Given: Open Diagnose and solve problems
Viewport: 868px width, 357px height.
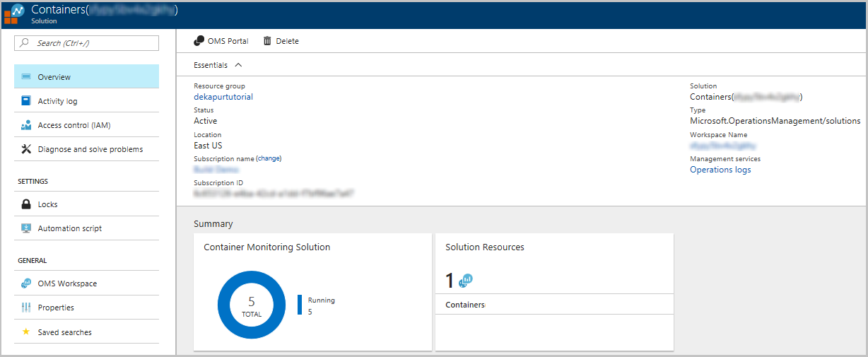Looking at the screenshot, I should point(86,149).
